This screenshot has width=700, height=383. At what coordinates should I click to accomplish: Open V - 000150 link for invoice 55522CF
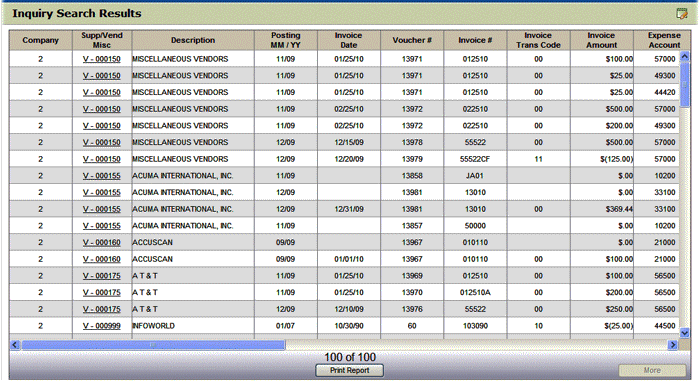(x=102, y=159)
